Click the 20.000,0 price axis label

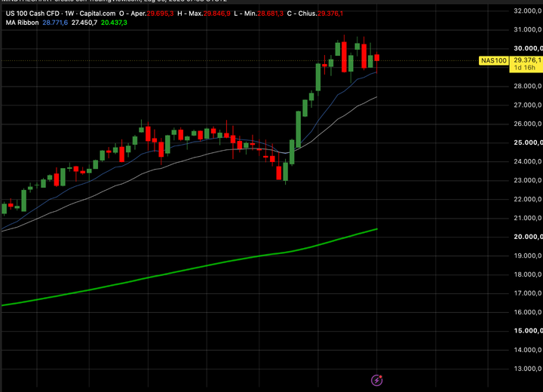pos(528,237)
